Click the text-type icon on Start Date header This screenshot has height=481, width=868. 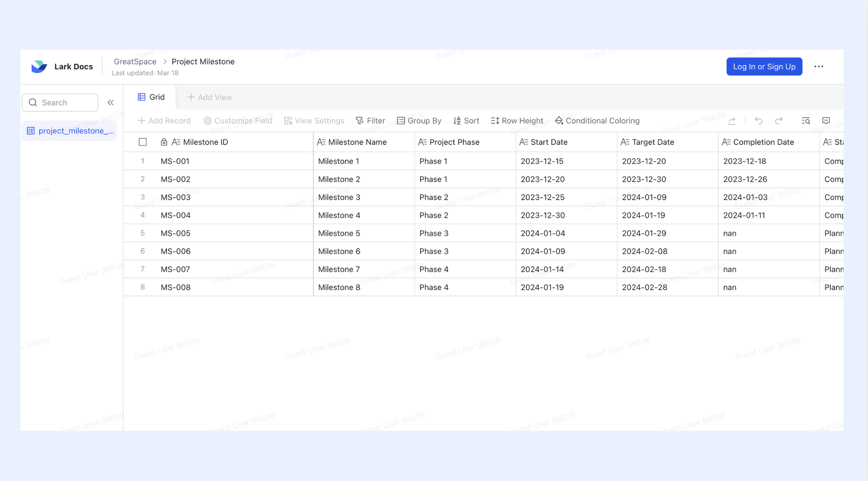tap(524, 142)
